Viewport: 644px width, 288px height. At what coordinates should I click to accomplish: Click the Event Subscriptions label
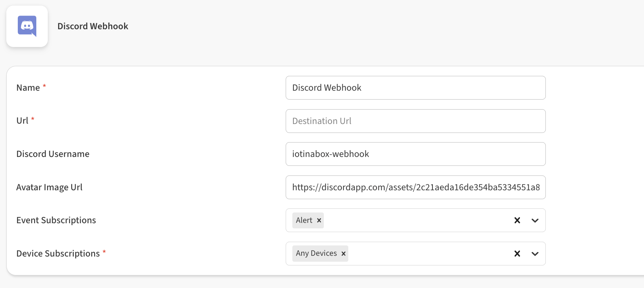pos(56,220)
